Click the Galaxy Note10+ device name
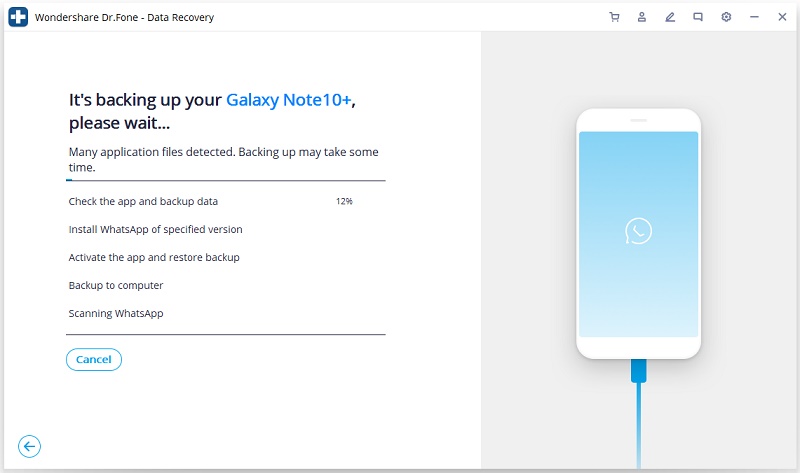800x473 pixels. 289,100
